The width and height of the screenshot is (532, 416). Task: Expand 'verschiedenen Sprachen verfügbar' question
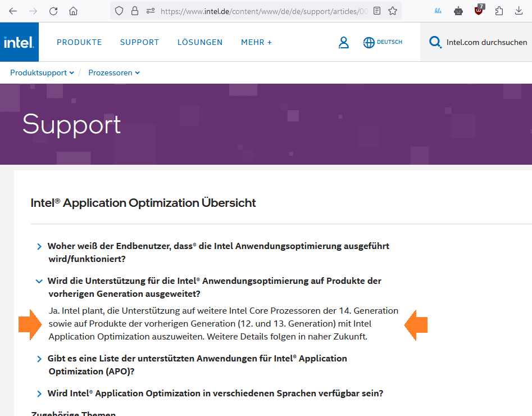pyautogui.click(x=210, y=394)
